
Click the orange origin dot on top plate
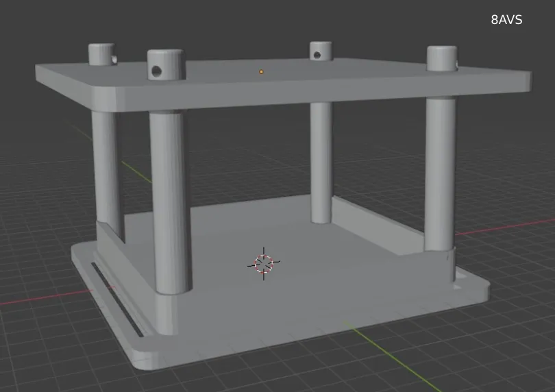[261, 71]
